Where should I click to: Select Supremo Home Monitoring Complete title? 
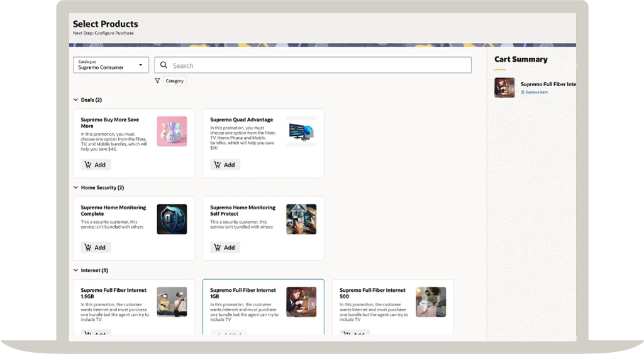[113, 211]
